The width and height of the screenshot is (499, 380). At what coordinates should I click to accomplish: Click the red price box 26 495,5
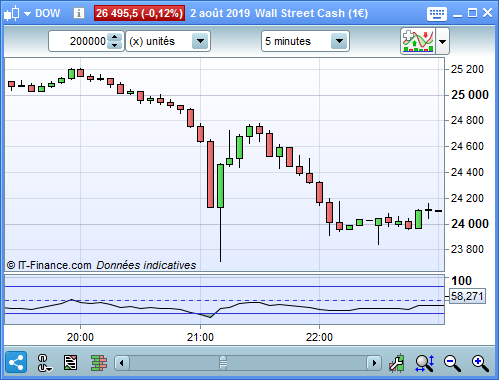[x=139, y=13]
